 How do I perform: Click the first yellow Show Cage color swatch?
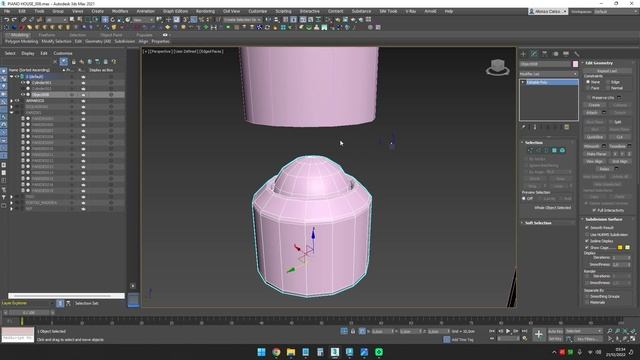click(x=620, y=248)
